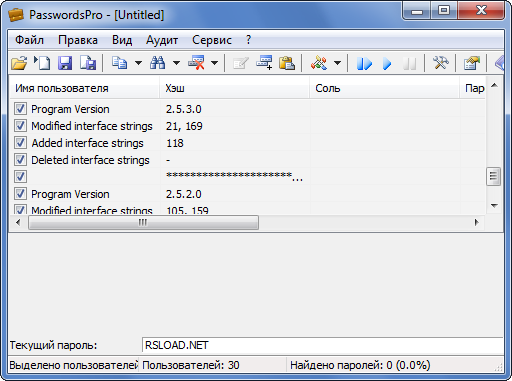This screenshot has width=512, height=381.
Task: Save using the floppy disk icon
Action: coord(65,63)
